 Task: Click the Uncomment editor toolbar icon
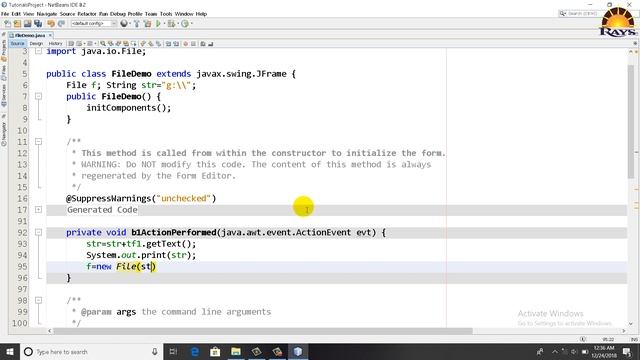pyautogui.click(x=211, y=44)
